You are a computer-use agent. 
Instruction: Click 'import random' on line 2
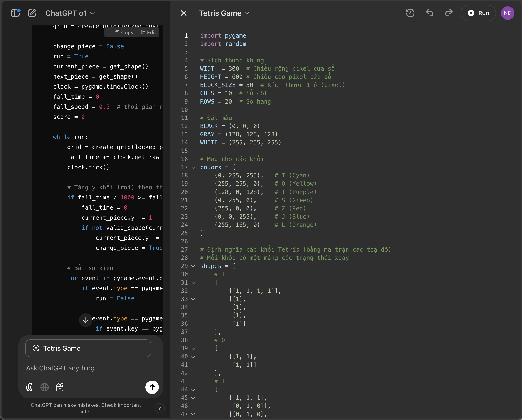(x=223, y=44)
